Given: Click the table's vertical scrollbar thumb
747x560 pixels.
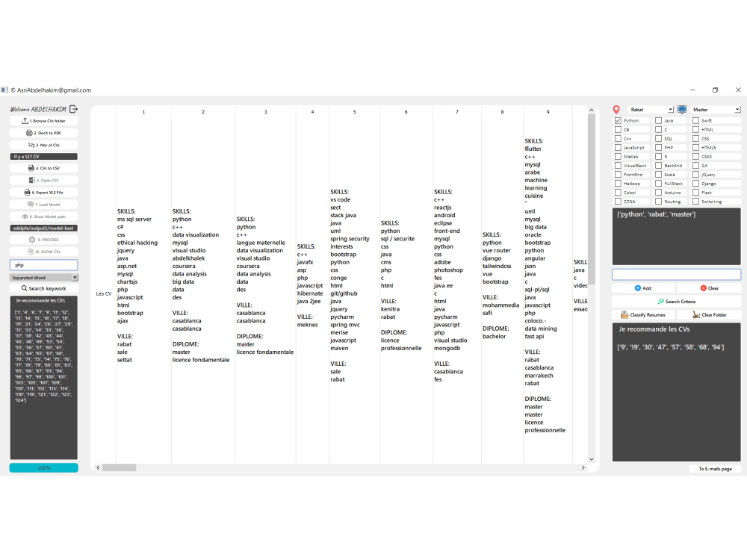Looking at the screenshot, I should 591,199.
